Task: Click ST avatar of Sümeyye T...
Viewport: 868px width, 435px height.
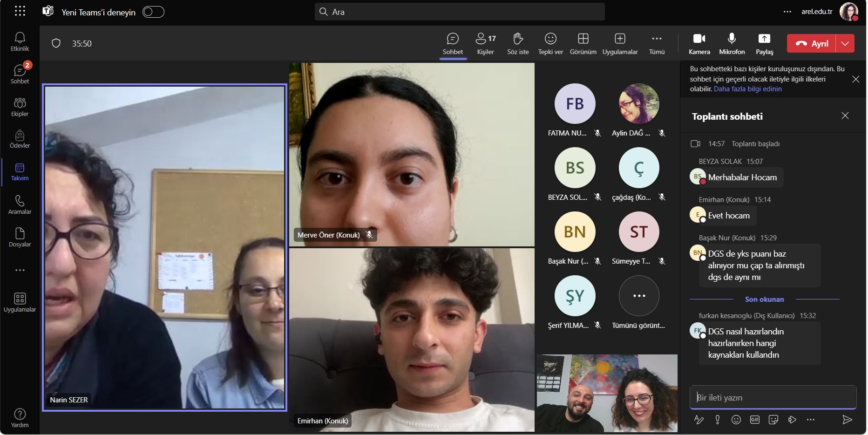Action: point(639,231)
